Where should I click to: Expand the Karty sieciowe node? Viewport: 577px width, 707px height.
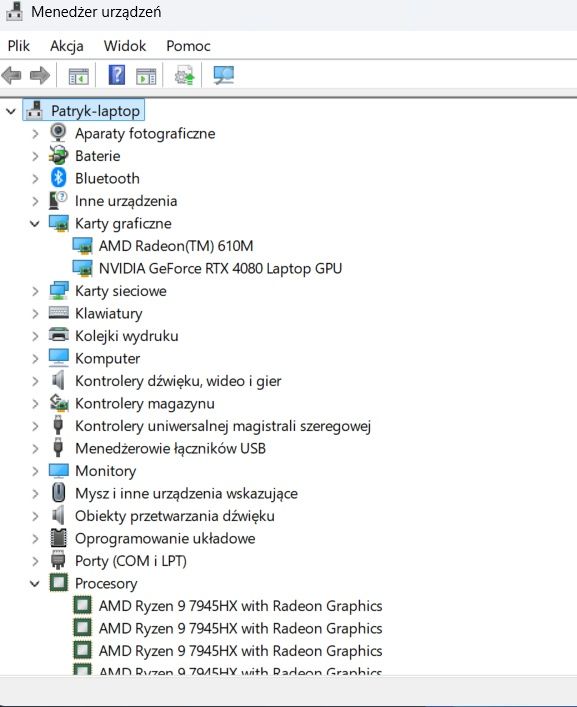pos(35,291)
